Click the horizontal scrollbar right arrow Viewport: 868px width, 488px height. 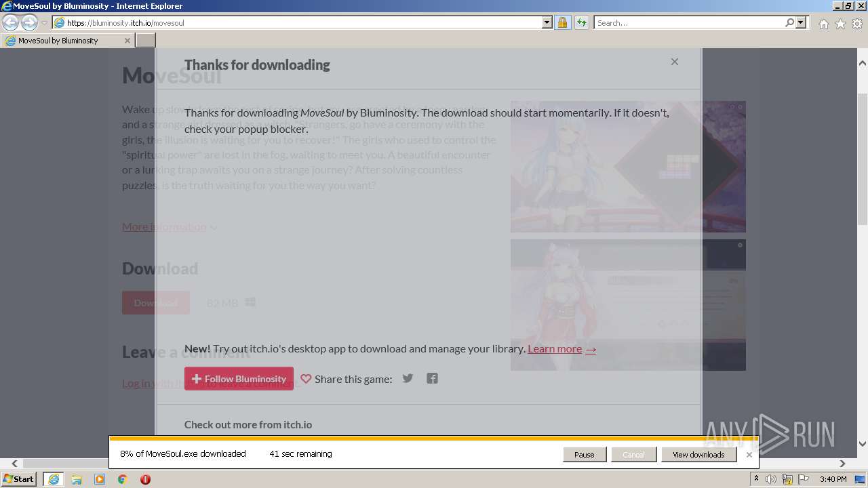tap(842, 464)
